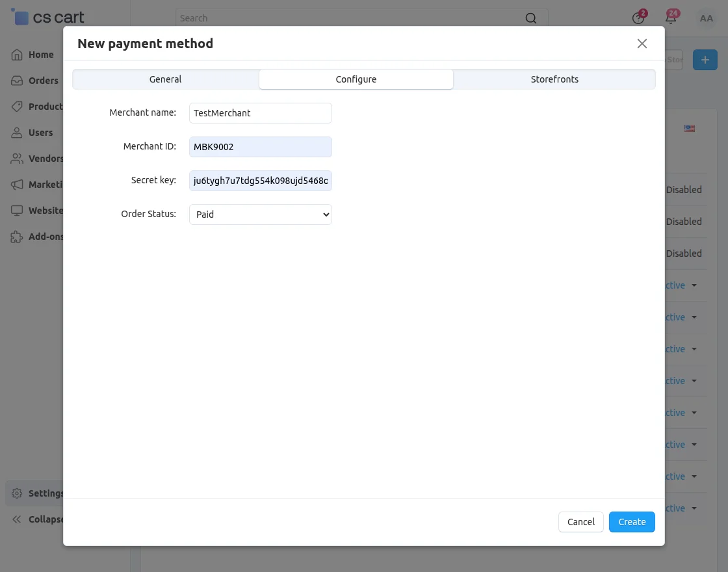
Task: Open the Home menu item
Action: 41,55
